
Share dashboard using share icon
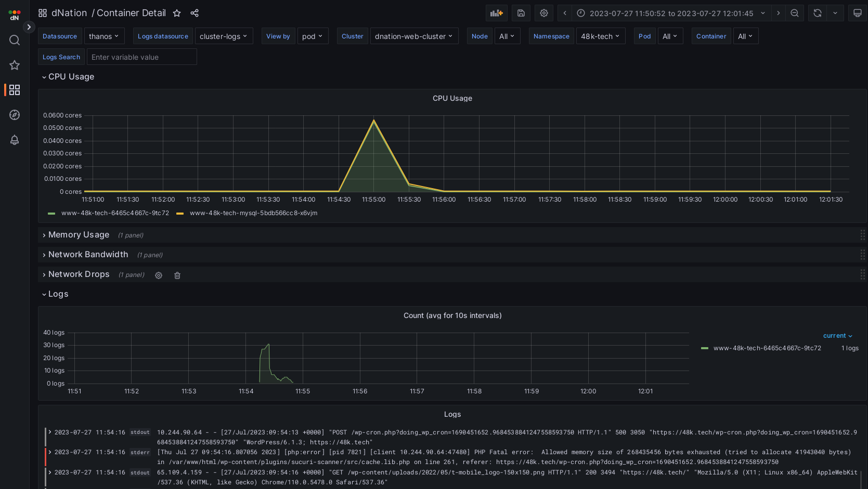pos(195,13)
